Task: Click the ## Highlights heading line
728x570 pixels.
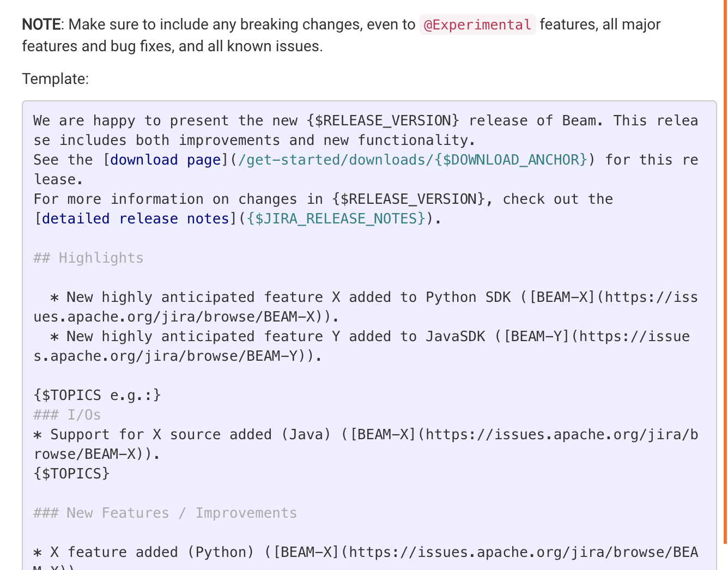Action: coord(88,258)
